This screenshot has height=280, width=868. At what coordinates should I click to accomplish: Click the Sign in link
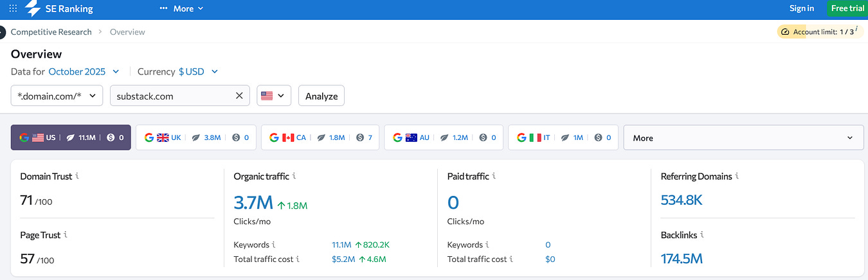coord(802,8)
